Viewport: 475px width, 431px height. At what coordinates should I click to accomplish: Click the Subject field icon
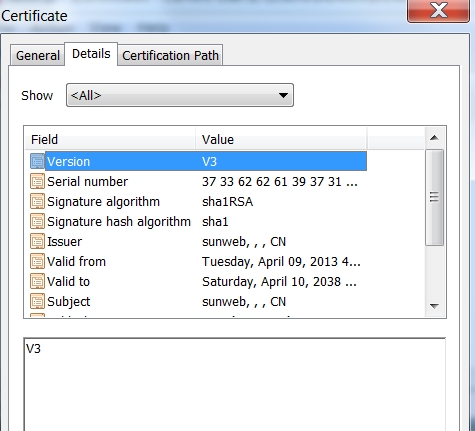point(37,301)
